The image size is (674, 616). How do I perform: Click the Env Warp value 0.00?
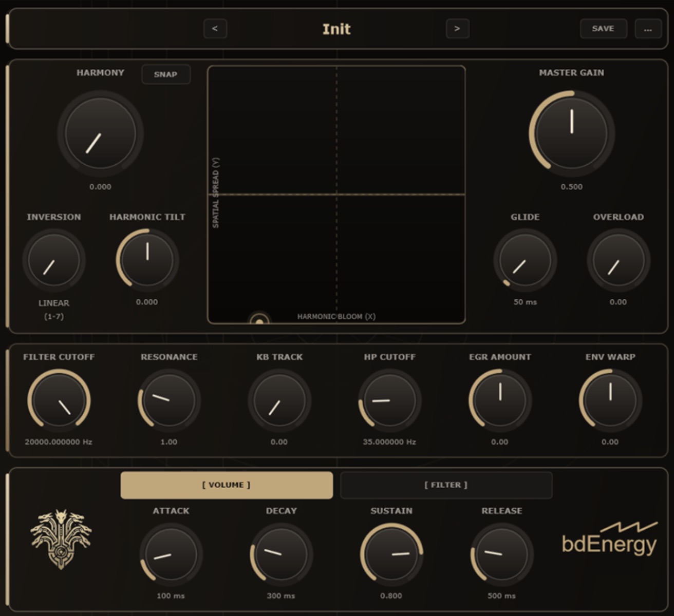(610, 442)
